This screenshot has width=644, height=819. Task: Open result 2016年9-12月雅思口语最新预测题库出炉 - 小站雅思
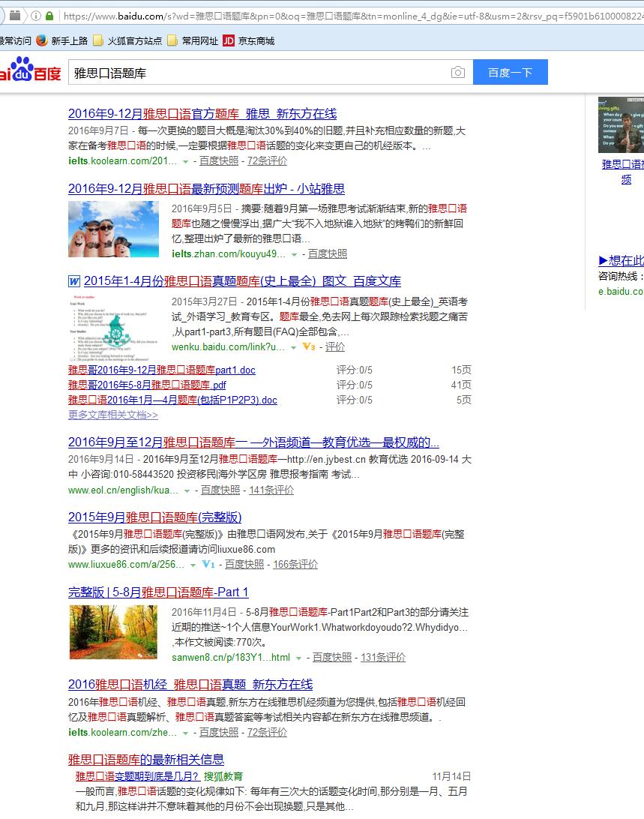pyautogui.click(x=206, y=188)
